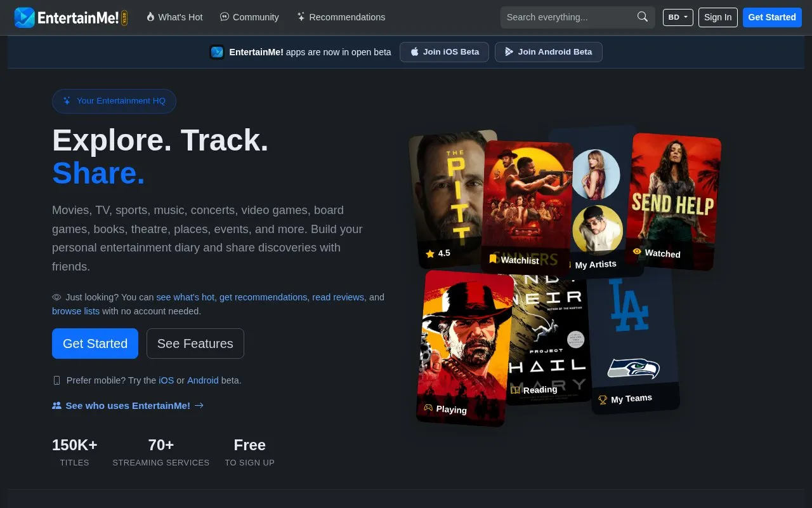
Task: Click the chat bubble icon beside Community
Action: 225,17
